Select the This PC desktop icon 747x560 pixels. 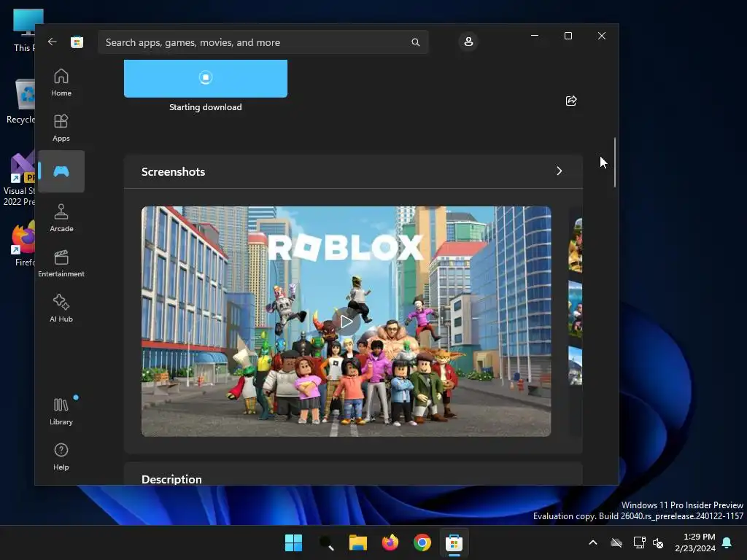(24, 29)
